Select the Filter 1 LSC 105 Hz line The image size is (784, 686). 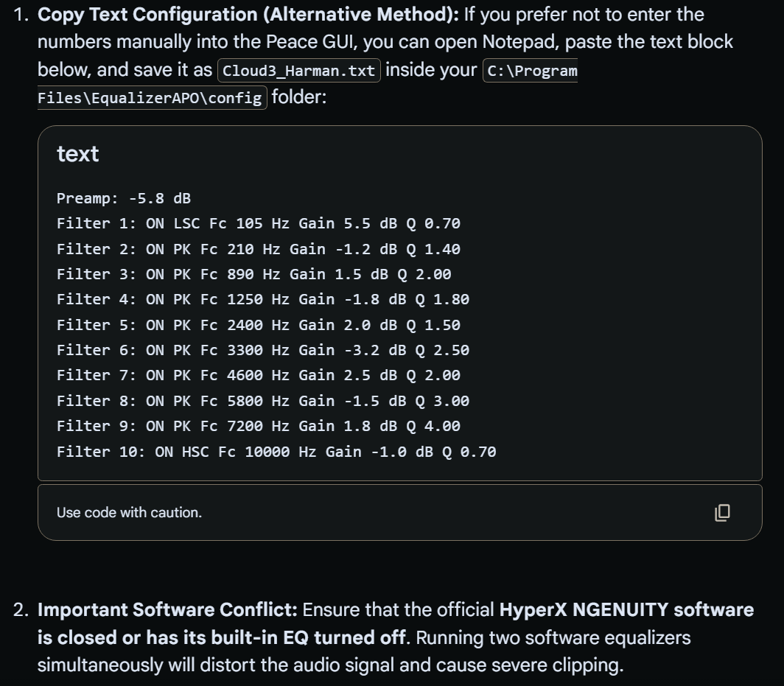coord(259,223)
